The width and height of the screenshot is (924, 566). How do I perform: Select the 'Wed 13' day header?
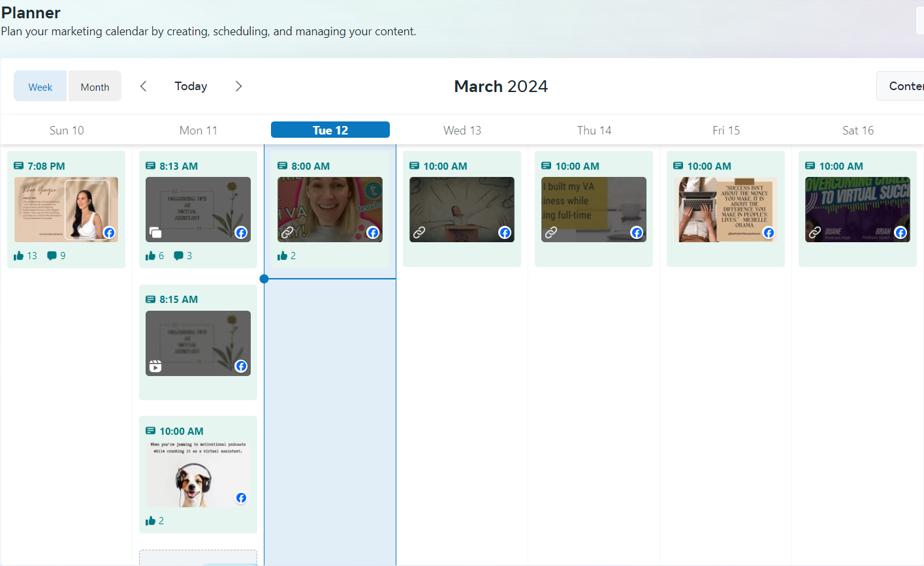click(462, 131)
